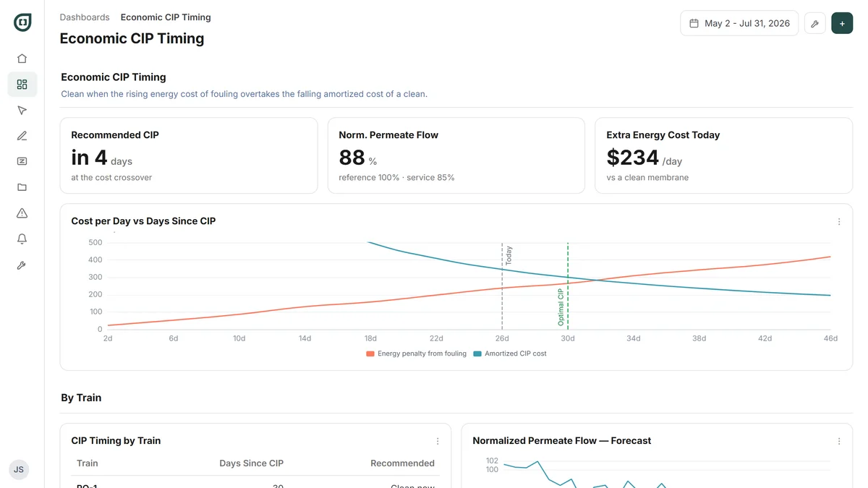Click the Extra Energy Cost Today card
This screenshot has height=488, width=868.
tap(724, 155)
